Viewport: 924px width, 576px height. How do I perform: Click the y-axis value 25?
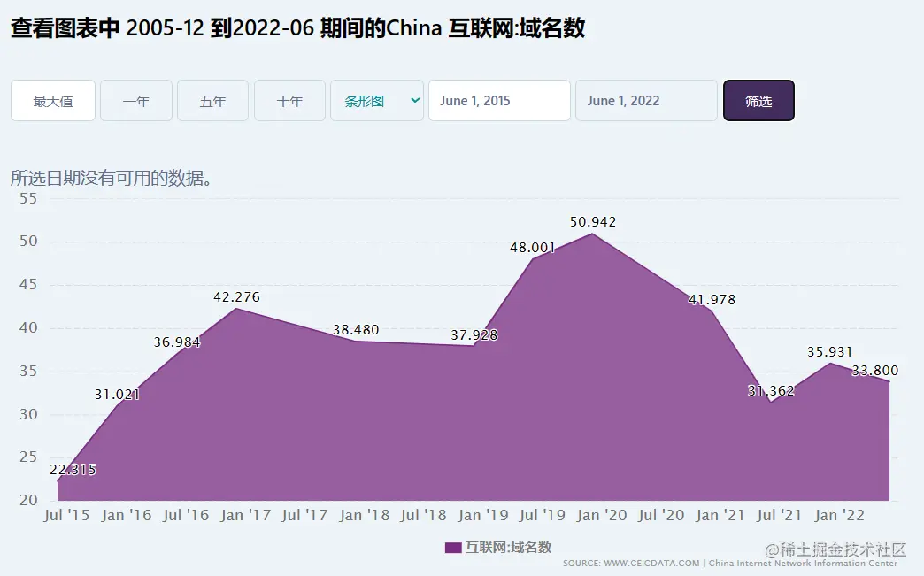pyautogui.click(x=28, y=457)
